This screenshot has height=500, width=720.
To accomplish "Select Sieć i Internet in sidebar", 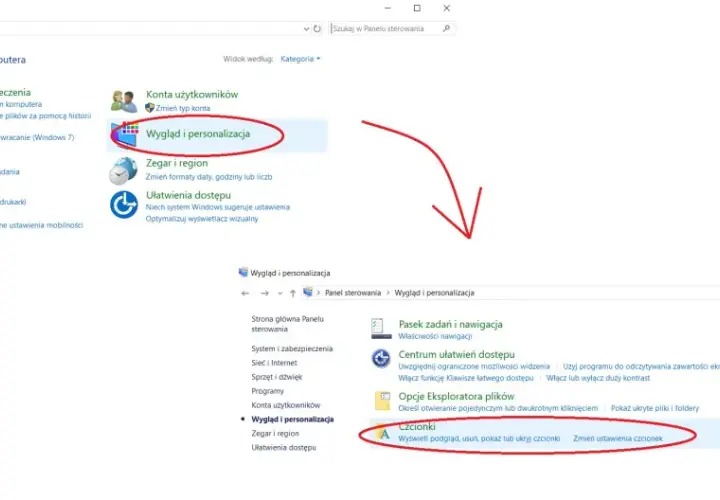I will coord(274,363).
